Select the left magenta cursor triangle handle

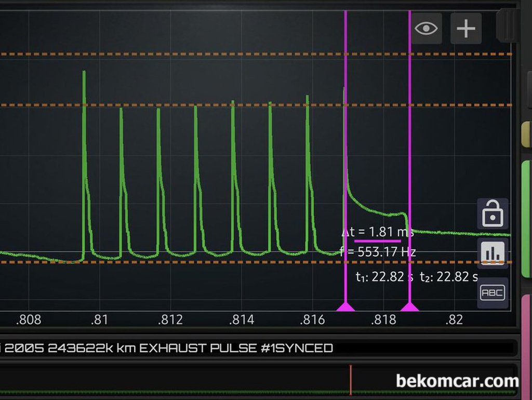pyautogui.click(x=345, y=307)
